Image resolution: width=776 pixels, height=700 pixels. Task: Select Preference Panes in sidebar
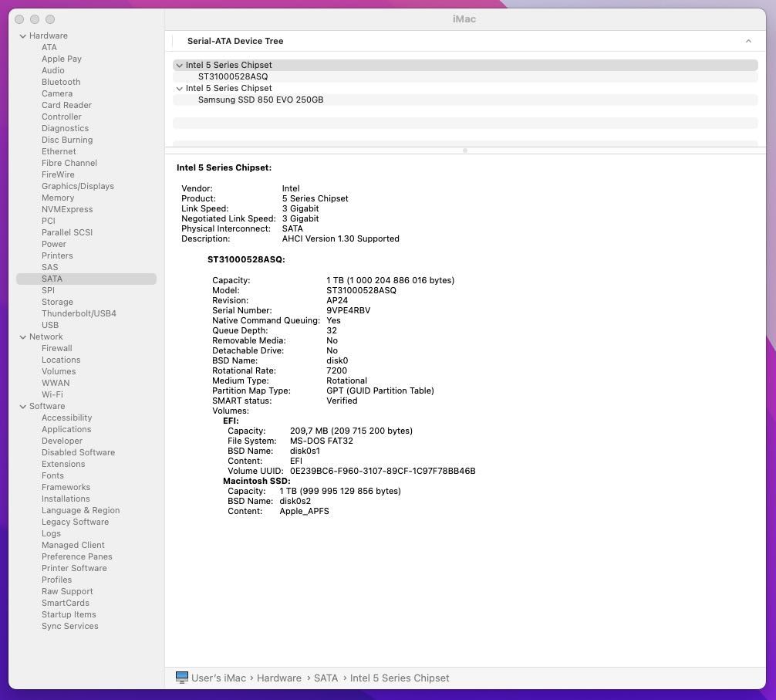pos(76,557)
